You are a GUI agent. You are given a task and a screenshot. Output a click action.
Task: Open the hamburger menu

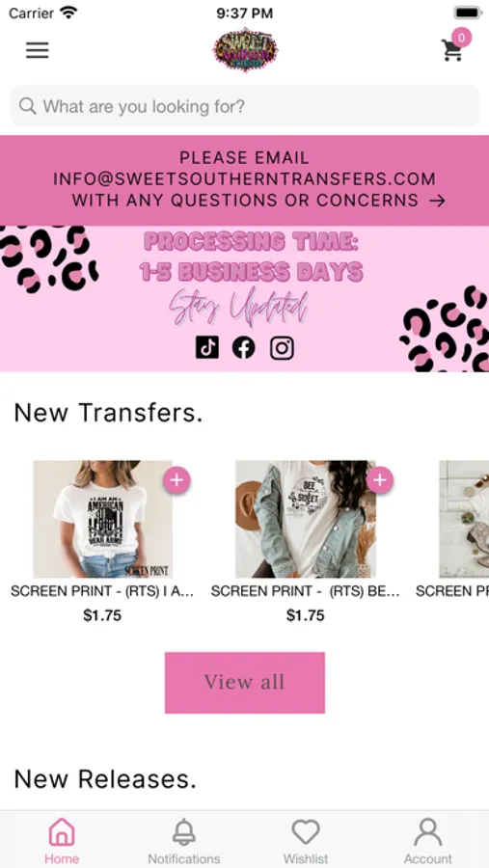[37, 50]
